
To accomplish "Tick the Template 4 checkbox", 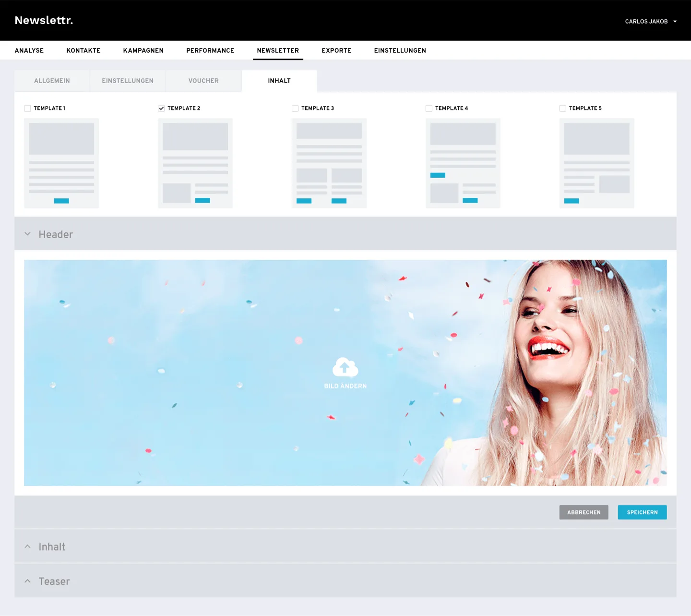I will point(429,109).
